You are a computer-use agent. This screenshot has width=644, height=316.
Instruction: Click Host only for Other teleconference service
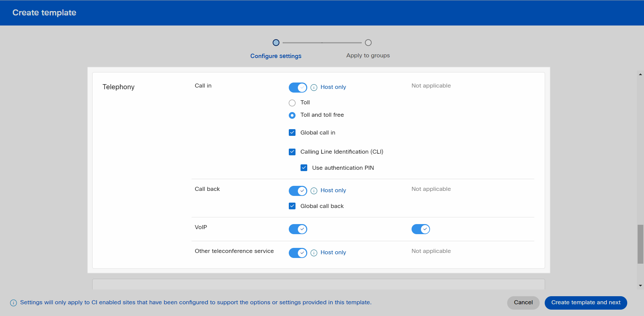pyautogui.click(x=333, y=252)
